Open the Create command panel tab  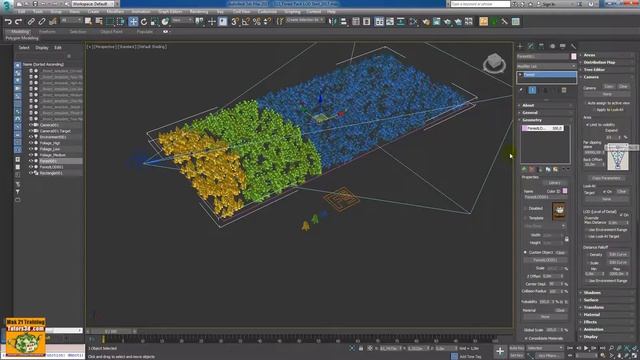pyautogui.click(x=520, y=46)
